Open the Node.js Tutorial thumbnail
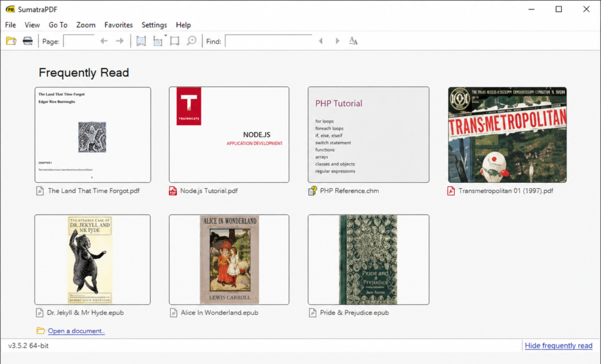Viewport: 601px width, 364px height. coord(229,135)
